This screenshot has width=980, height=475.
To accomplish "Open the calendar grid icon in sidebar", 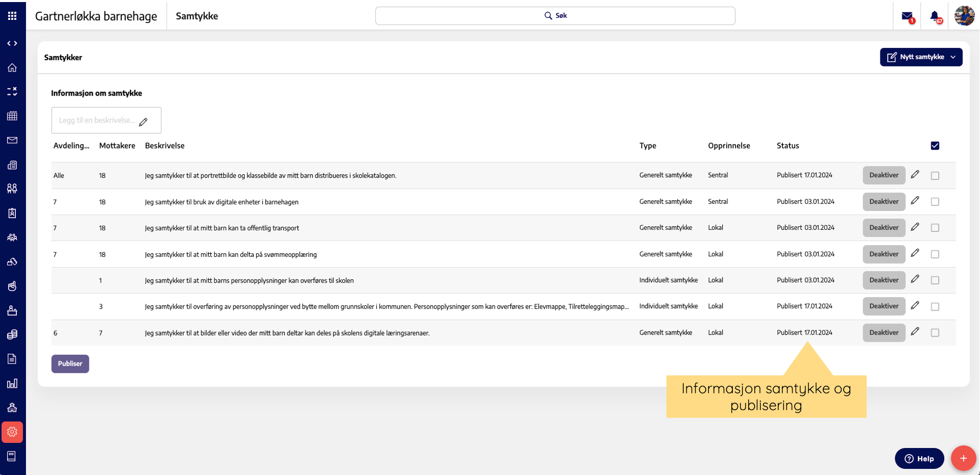I will pos(12,116).
